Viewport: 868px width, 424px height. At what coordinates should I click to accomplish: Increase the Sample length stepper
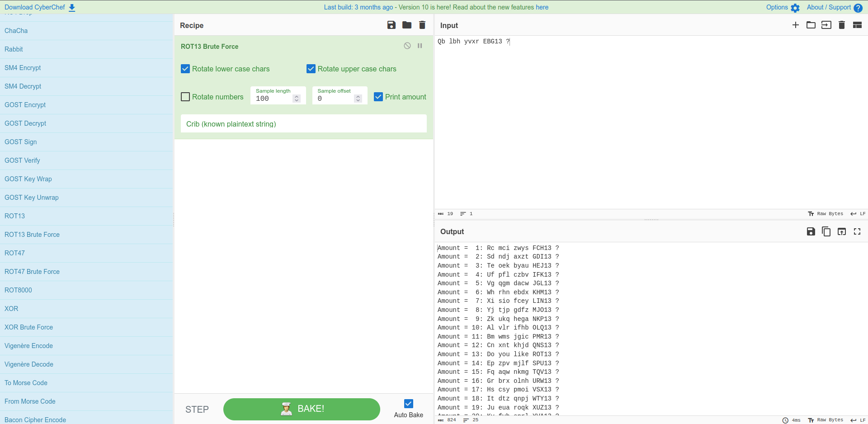click(x=297, y=96)
